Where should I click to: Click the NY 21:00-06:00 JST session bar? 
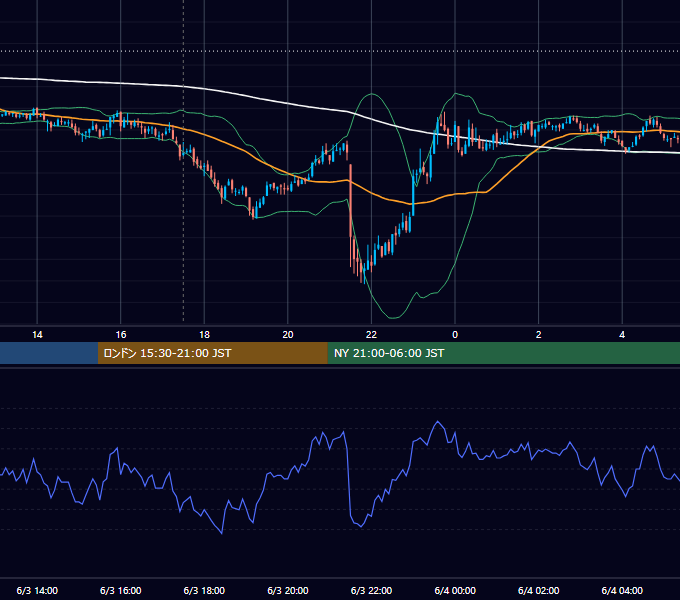(x=503, y=353)
